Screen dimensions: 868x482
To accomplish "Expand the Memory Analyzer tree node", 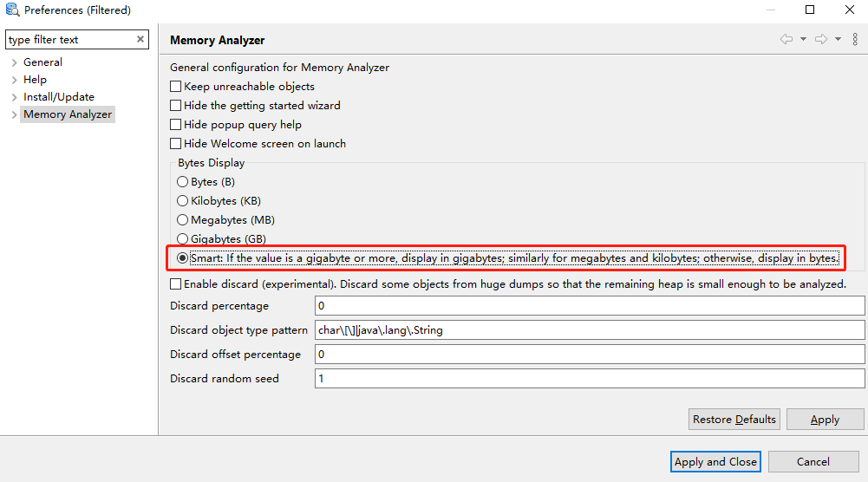I will [x=15, y=114].
